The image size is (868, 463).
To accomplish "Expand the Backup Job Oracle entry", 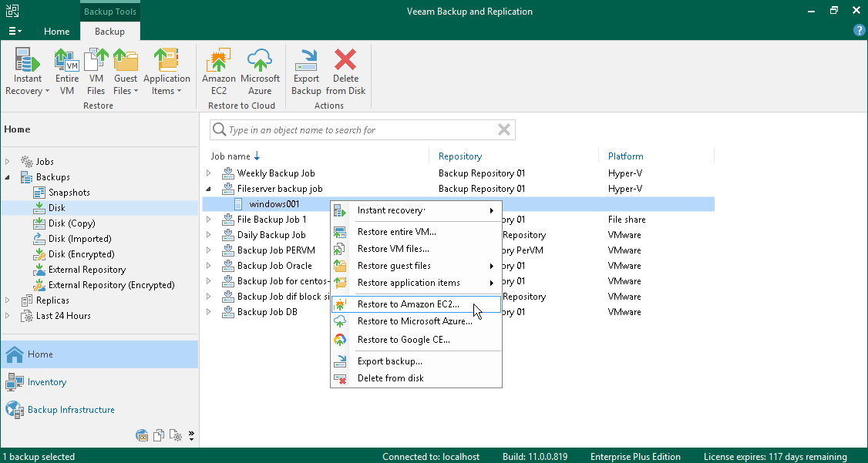I will (209, 265).
